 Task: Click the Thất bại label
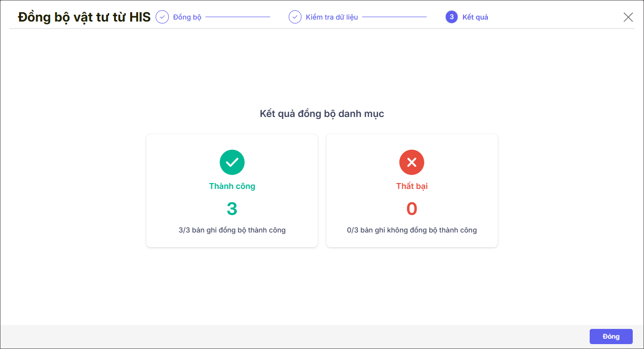click(412, 186)
